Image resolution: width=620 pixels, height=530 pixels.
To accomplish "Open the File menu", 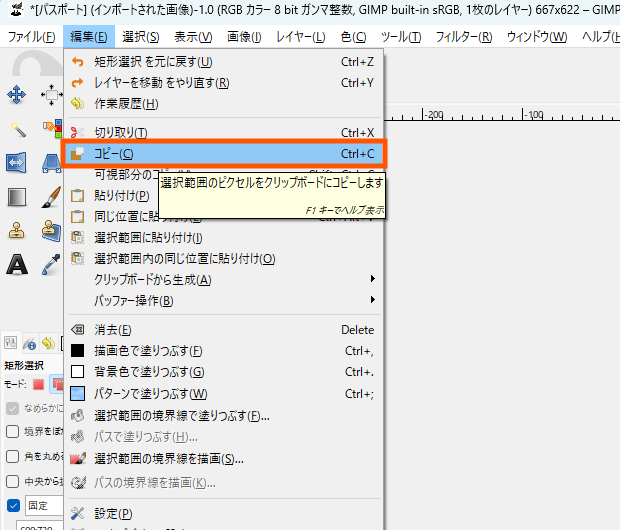I will (x=32, y=37).
